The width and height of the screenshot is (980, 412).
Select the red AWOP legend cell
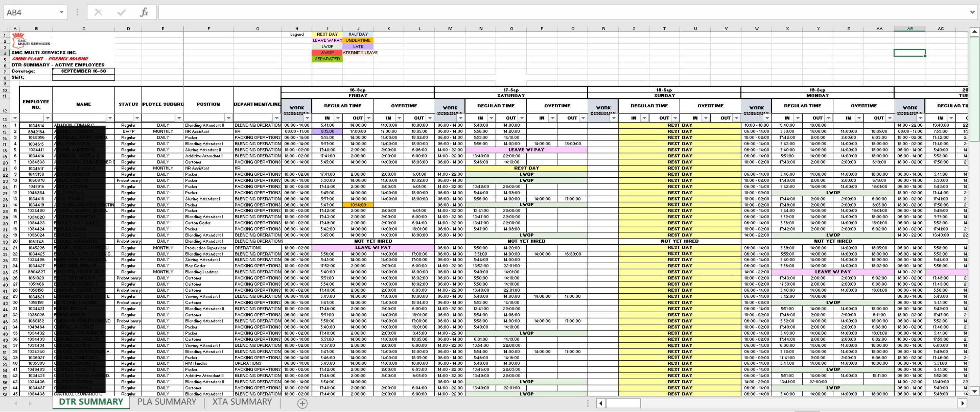pos(327,53)
